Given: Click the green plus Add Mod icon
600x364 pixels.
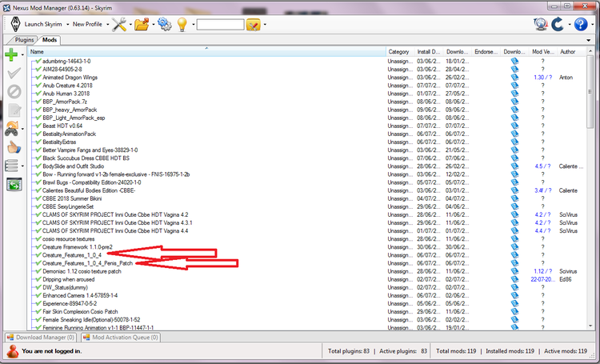Looking at the screenshot, I should coord(11,54).
